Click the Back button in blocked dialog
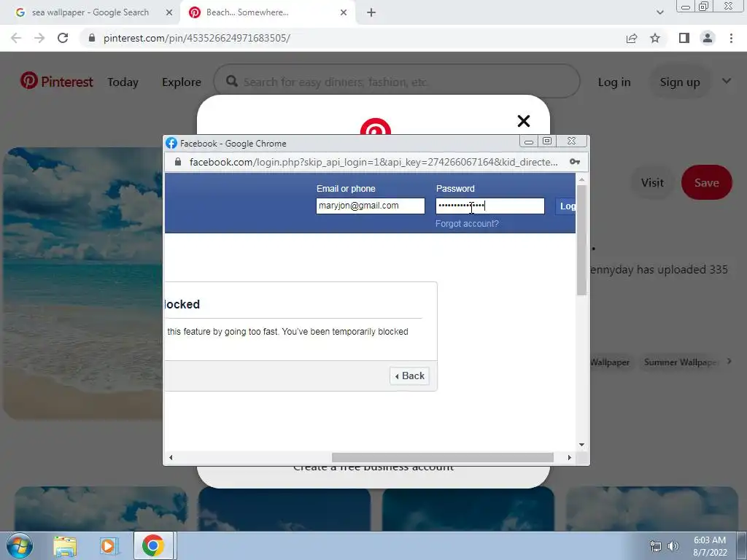 point(410,376)
